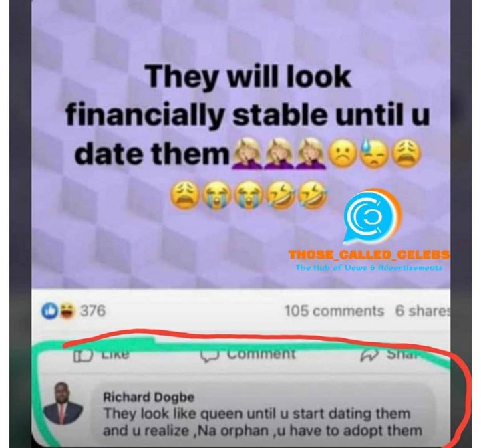Image resolution: width=481 pixels, height=448 pixels.
Task: Click the speech bubble icon beside Comment
Action: click(x=210, y=356)
